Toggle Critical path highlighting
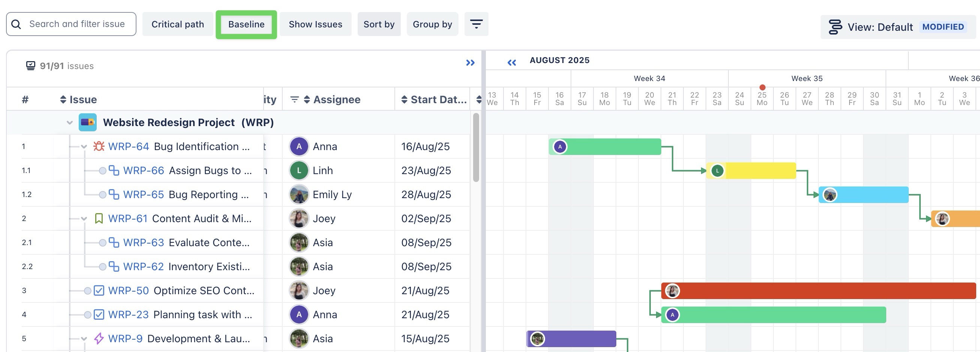The height and width of the screenshot is (352, 980). 177,24
